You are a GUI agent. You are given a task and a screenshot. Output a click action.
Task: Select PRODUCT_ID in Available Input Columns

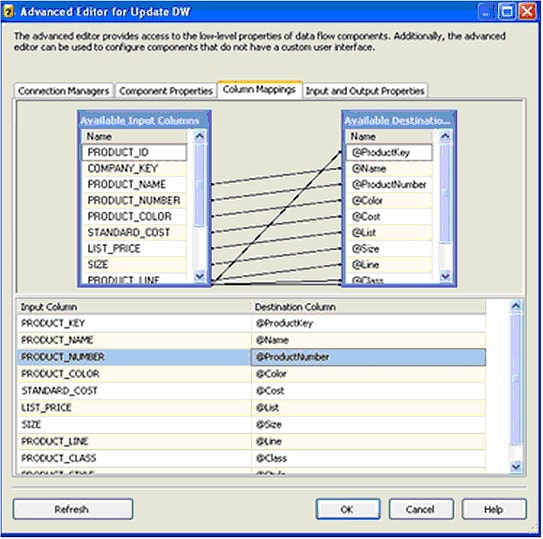tap(134, 152)
